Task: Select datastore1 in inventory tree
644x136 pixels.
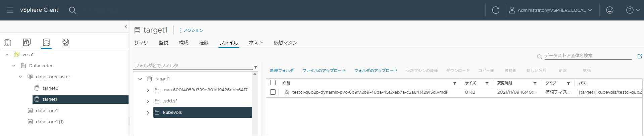Action: click(47, 110)
